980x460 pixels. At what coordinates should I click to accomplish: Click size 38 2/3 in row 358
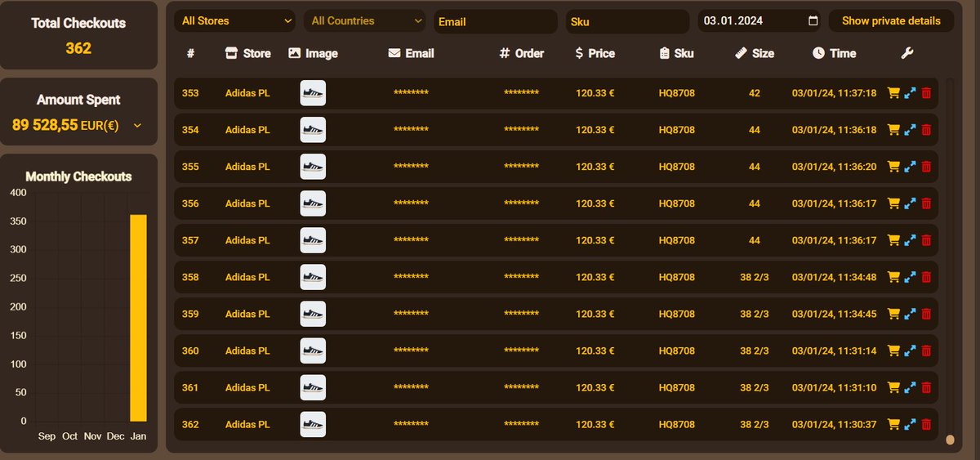[755, 277]
